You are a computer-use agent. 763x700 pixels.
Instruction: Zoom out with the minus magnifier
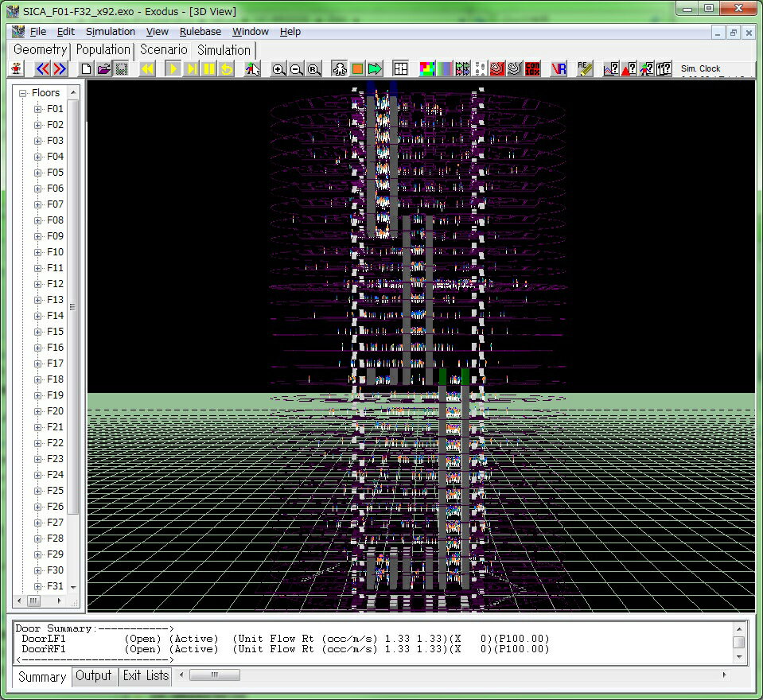296,68
